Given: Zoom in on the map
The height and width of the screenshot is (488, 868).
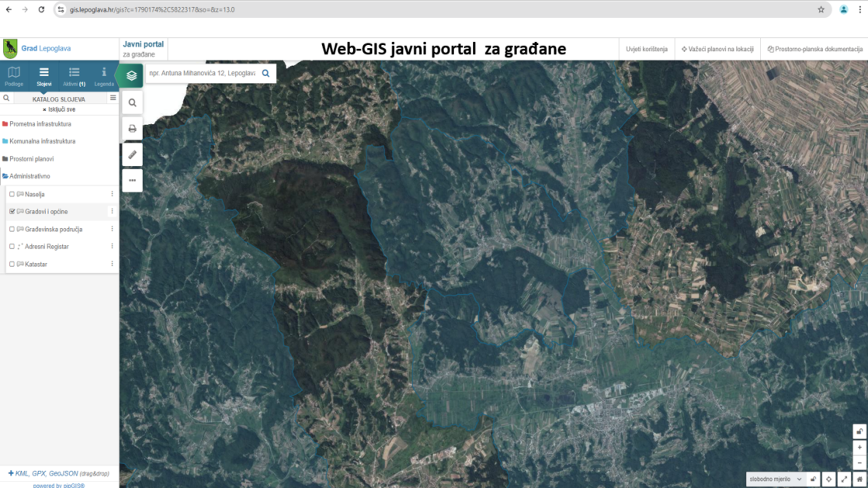Looking at the screenshot, I should (859, 448).
